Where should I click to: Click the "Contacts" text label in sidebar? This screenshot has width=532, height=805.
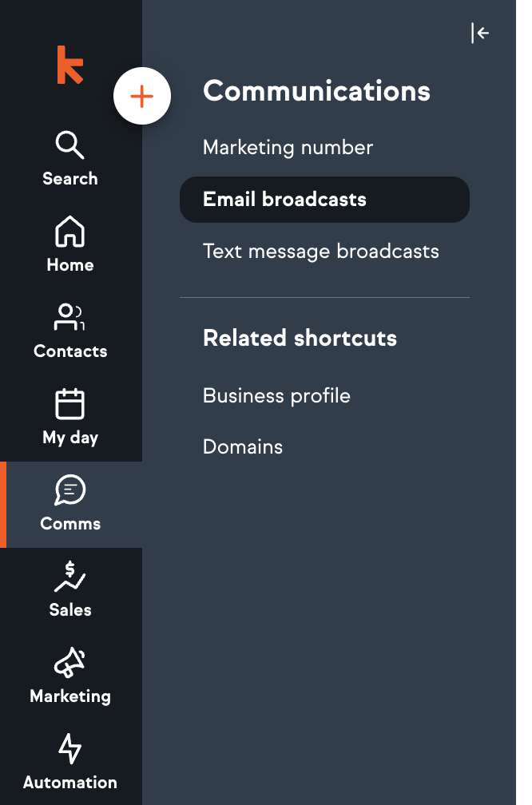[70, 351]
